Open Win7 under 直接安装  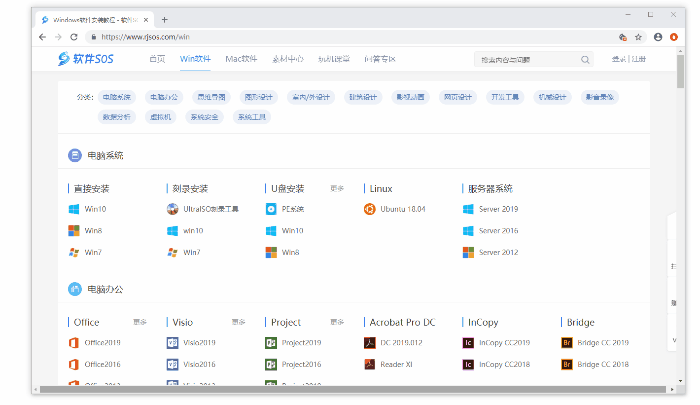[85, 252]
